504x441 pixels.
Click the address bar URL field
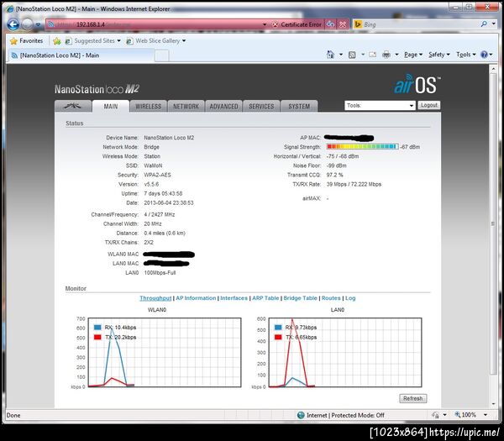pyautogui.click(x=155, y=24)
